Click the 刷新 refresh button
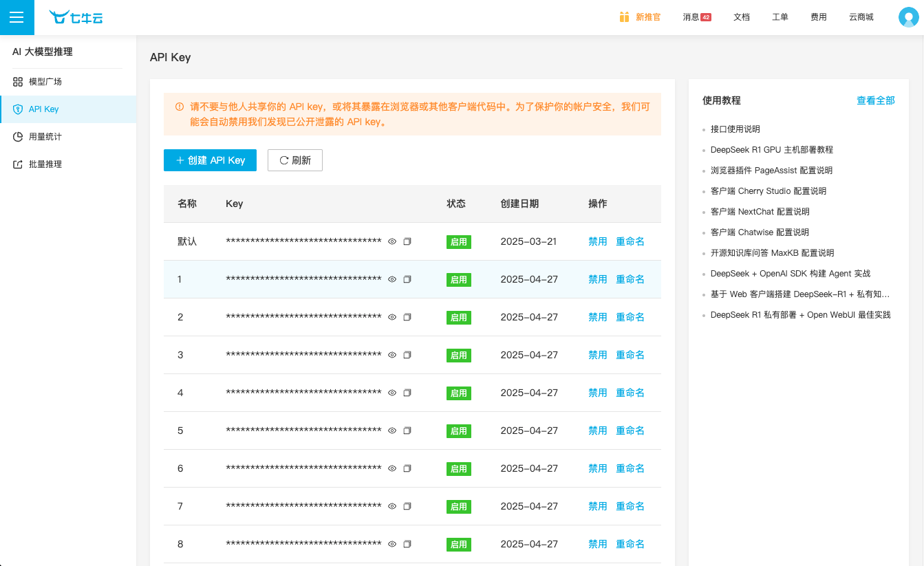The width and height of the screenshot is (924, 566). pyautogui.click(x=295, y=160)
